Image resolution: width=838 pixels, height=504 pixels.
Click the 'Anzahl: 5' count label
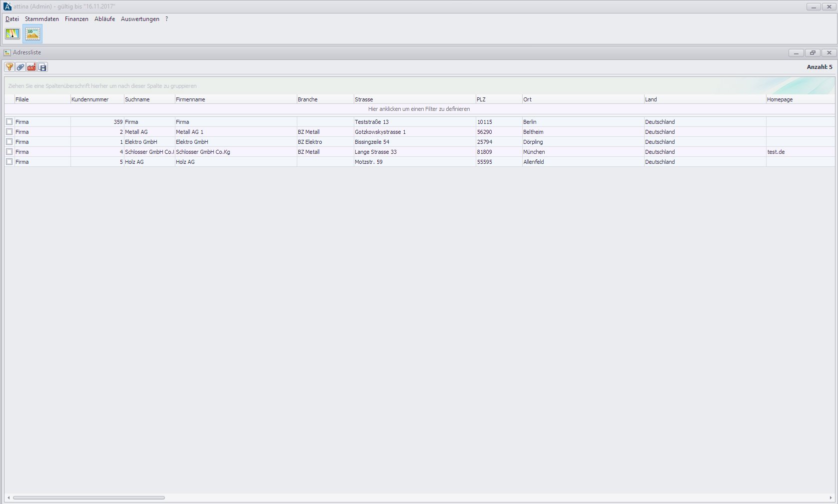click(x=820, y=67)
